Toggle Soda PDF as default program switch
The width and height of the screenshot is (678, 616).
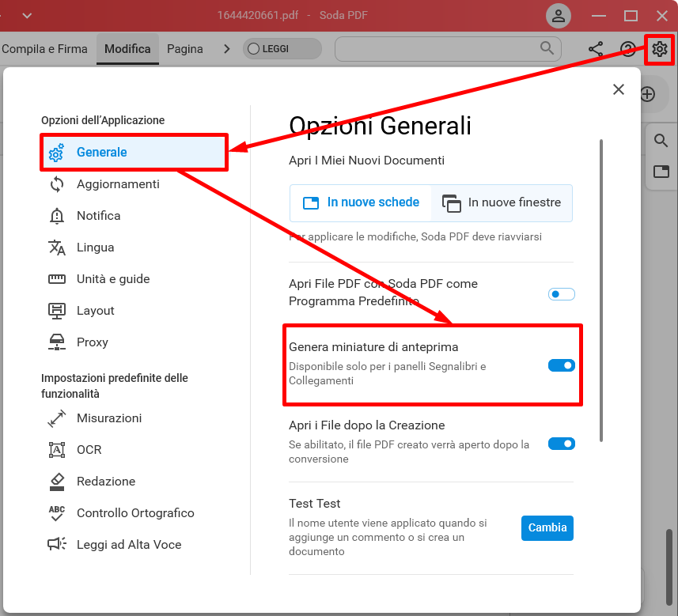[561, 294]
